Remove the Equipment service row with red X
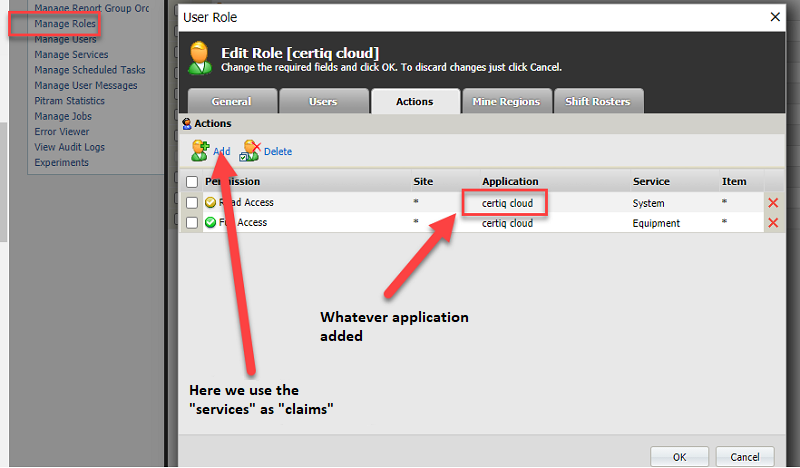The image size is (800, 468). (773, 223)
